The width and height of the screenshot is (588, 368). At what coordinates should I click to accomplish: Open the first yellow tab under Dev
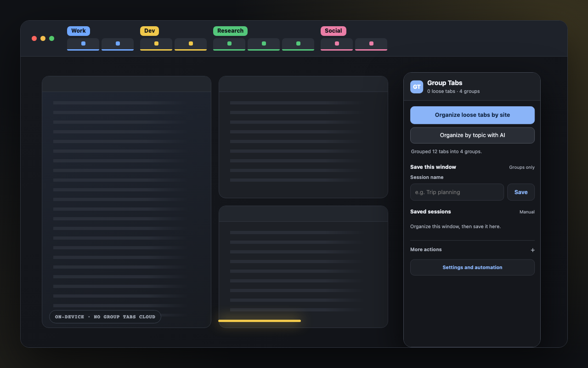[x=156, y=44]
